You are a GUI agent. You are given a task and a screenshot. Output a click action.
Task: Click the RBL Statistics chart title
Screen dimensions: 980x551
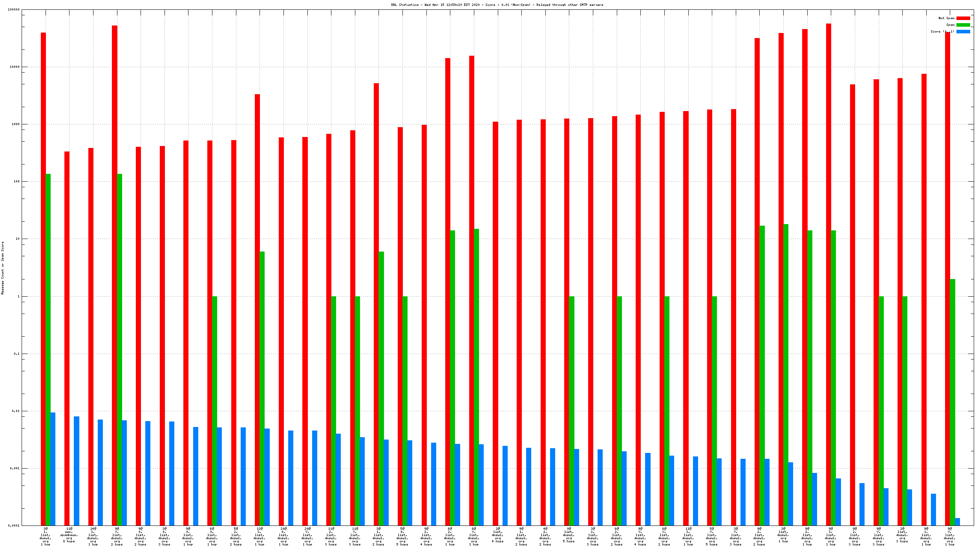point(497,5)
